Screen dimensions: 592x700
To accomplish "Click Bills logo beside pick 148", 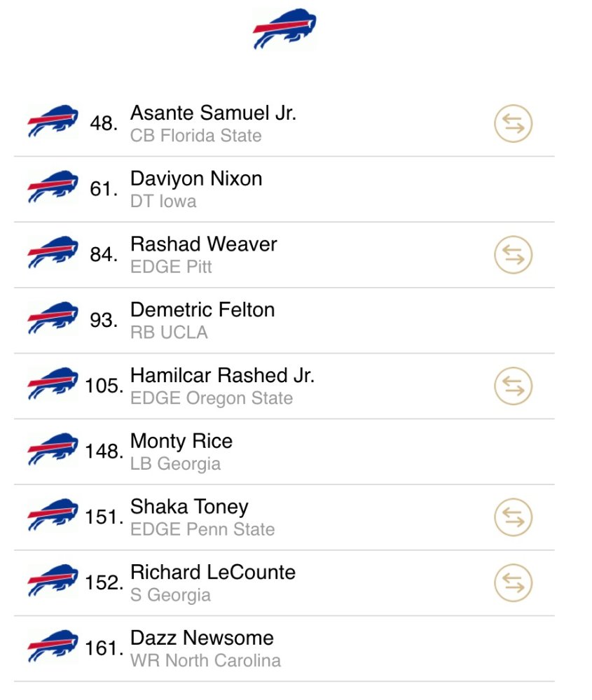I will pyautogui.click(x=53, y=449).
